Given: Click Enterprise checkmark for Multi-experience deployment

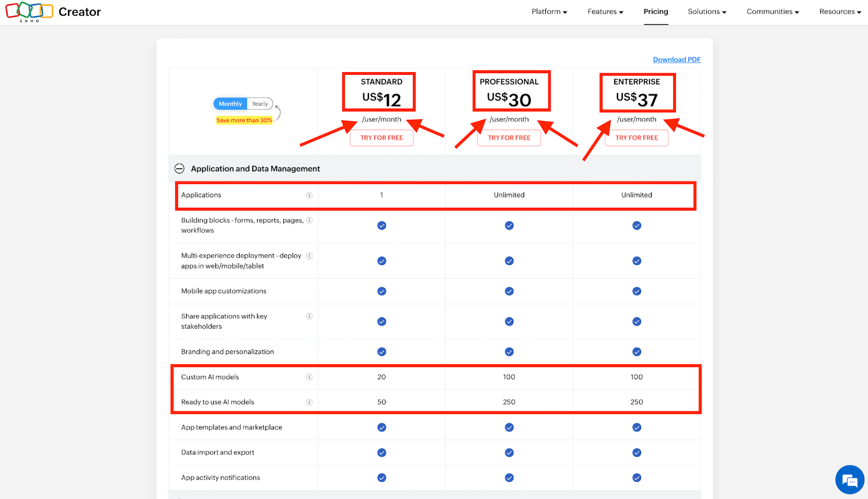Looking at the screenshot, I should click(x=637, y=261).
